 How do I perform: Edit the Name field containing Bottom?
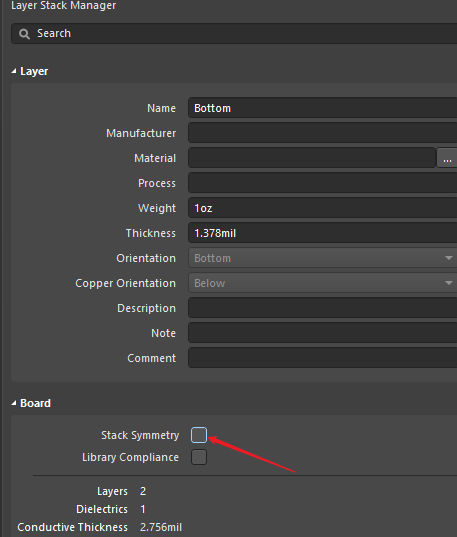pos(322,108)
